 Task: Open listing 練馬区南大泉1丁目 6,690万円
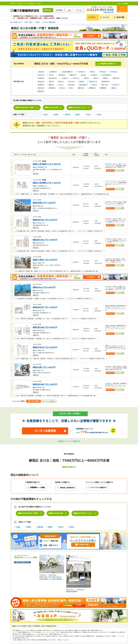pyautogui.click(x=45, y=220)
